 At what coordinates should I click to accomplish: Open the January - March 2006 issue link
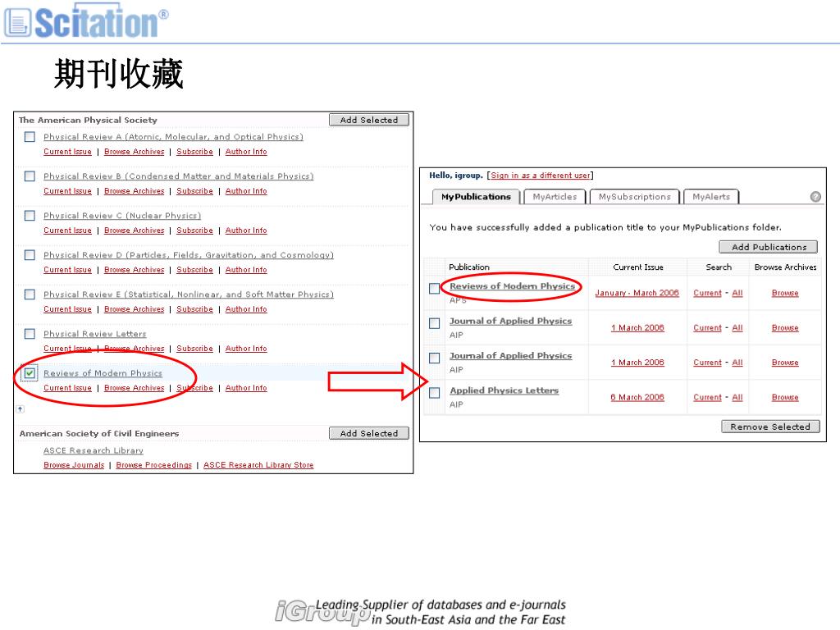637,293
